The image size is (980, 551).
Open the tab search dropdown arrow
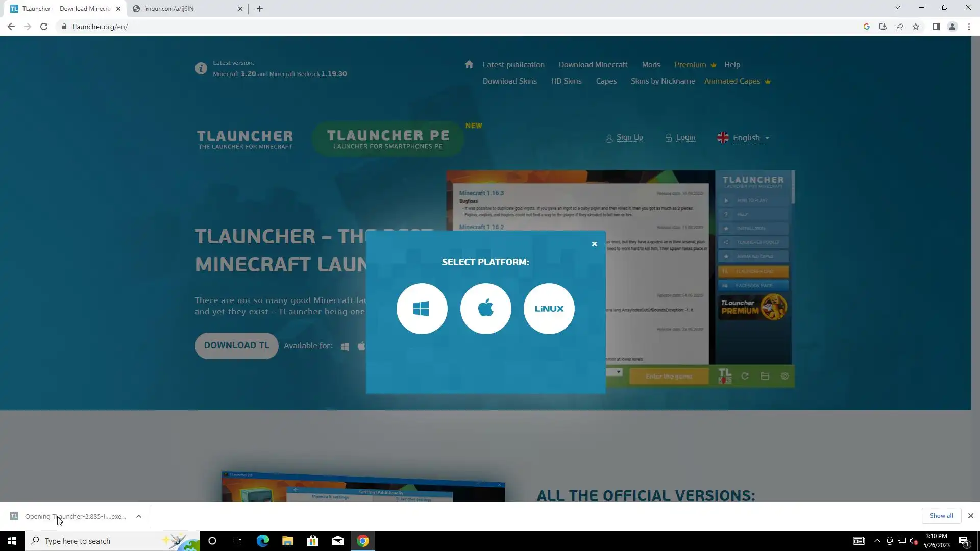(897, 8)
